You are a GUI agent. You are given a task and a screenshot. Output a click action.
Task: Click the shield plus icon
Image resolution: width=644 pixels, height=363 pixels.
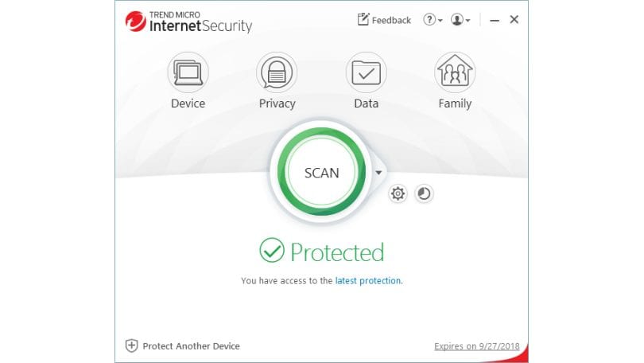point(131,345)
